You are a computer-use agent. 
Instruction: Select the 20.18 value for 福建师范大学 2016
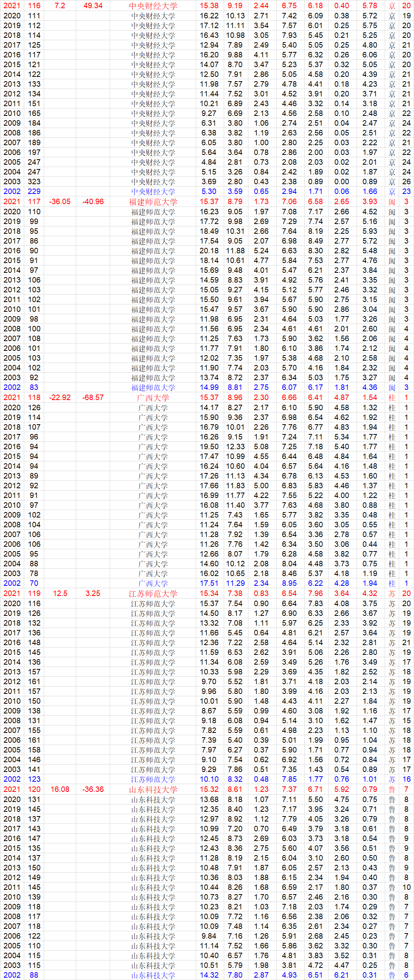(x=209, y=251)
